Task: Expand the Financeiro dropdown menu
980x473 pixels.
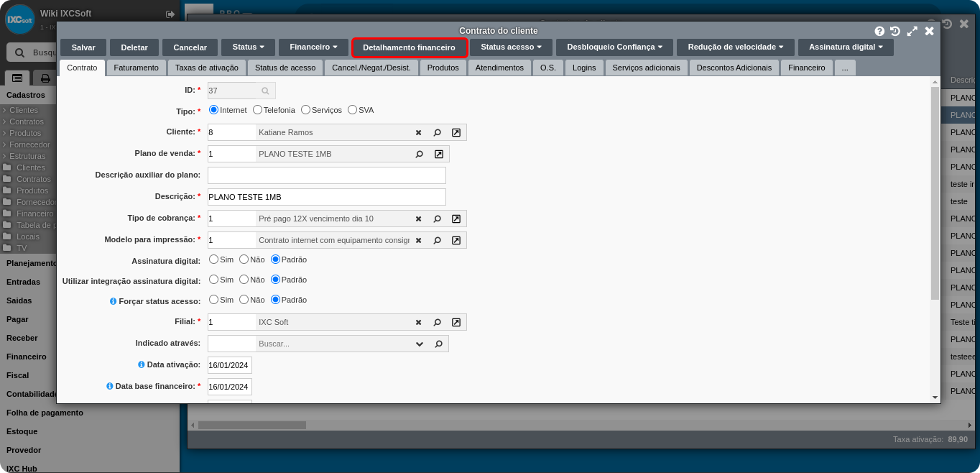Action: [313, 47]
